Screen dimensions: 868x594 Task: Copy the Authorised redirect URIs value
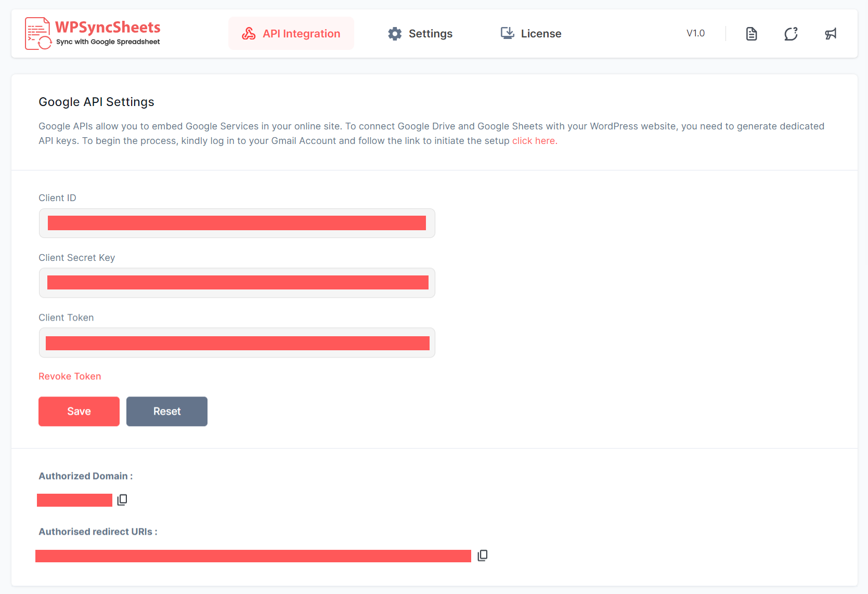coord(483,556)
